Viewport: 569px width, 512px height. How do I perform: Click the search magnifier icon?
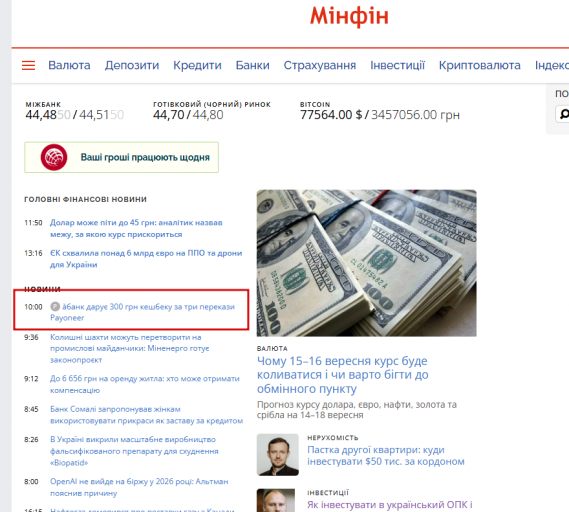(x=564, y=114)
